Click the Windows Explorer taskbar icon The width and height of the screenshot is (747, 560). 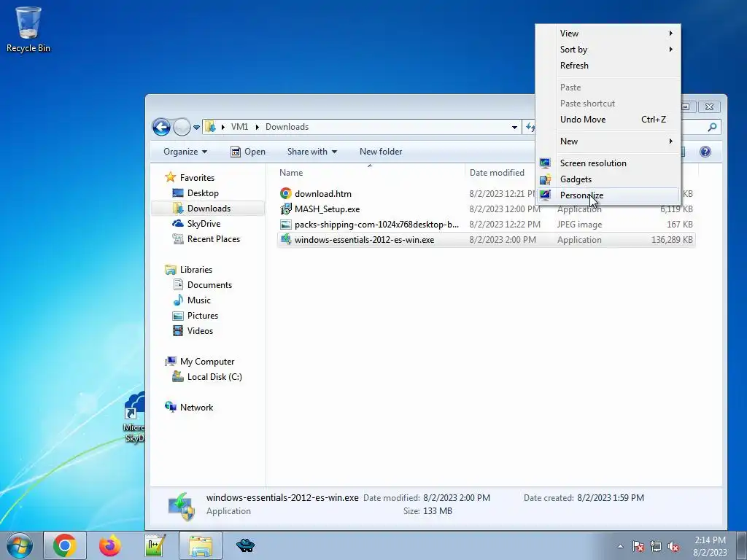pos(201,545)
